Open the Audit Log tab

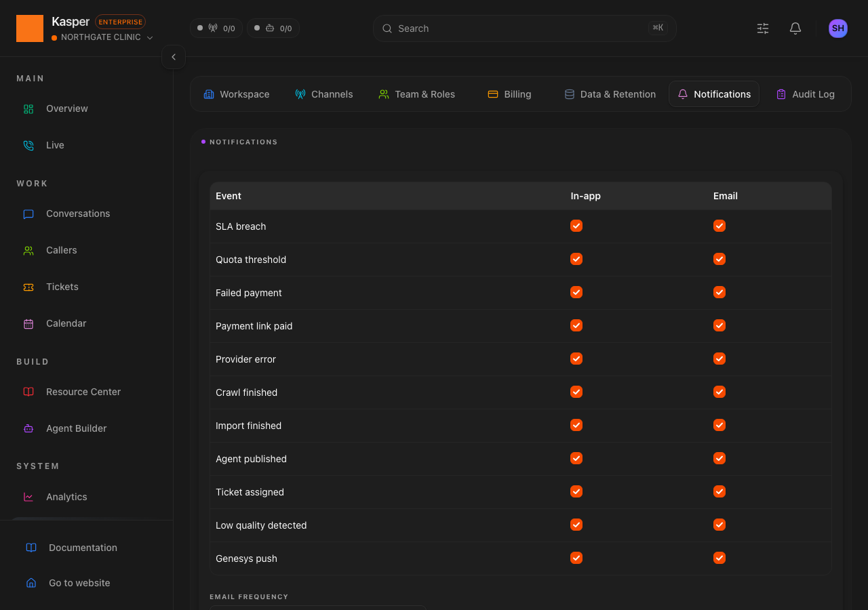tap(806, 94)
